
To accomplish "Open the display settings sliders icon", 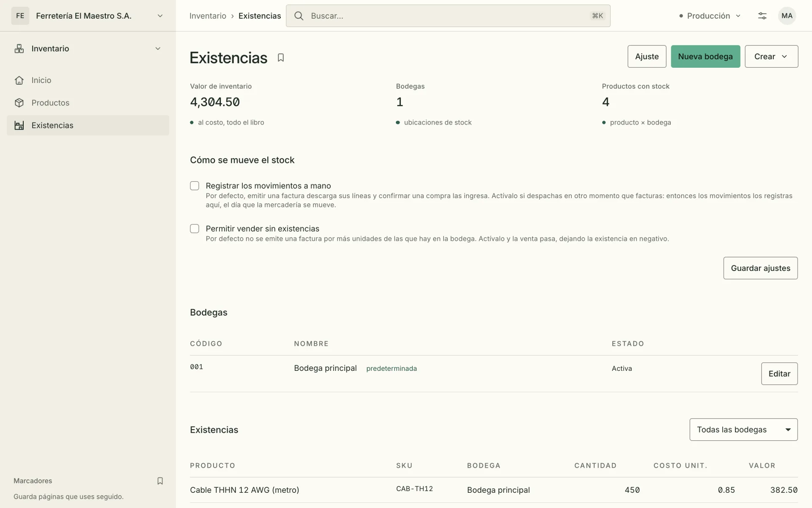I will pyautogui.click(x=762, y=16).
